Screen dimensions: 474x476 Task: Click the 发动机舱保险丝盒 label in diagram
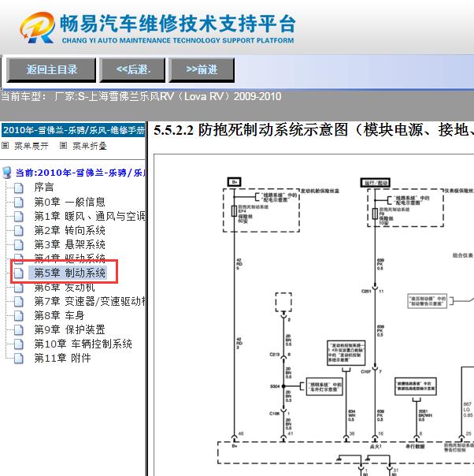[320, 191]
